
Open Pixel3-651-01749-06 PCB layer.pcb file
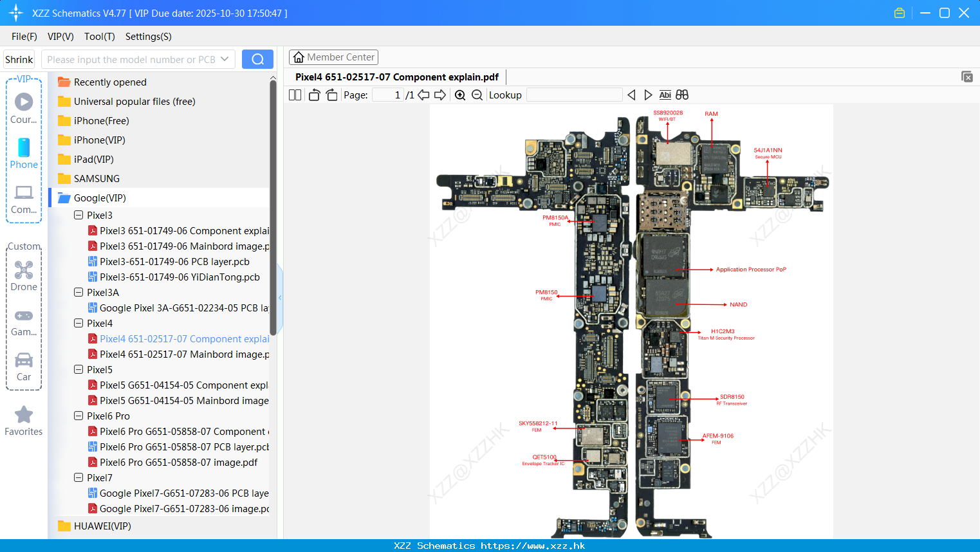169,262
